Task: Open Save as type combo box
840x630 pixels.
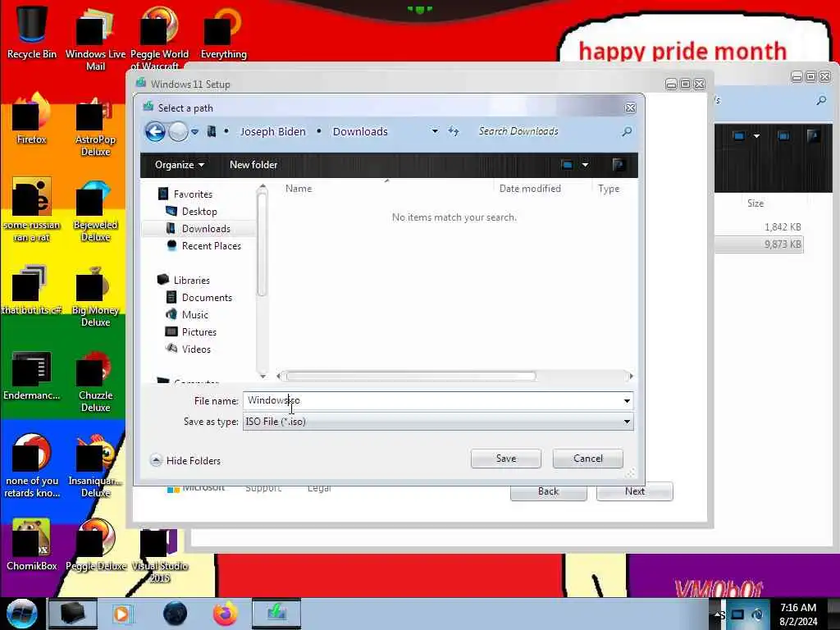Action: [x=438, y=422]
